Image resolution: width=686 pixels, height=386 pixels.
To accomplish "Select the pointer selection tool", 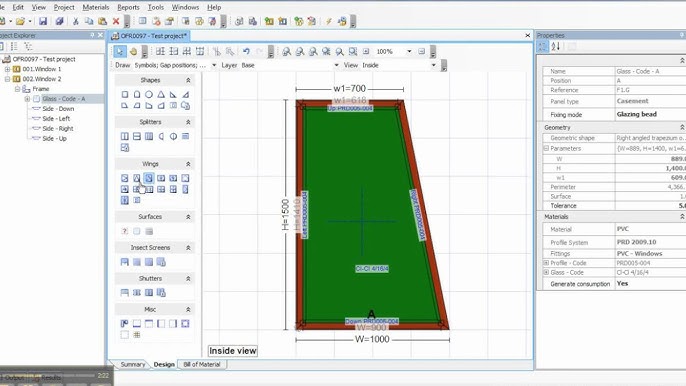I will tap(119, 52).
